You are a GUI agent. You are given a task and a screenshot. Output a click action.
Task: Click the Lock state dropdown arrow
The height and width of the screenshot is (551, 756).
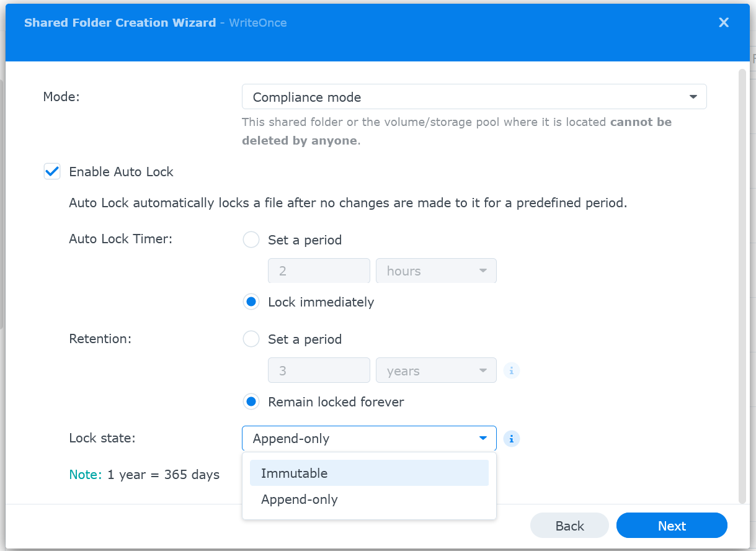483,438
